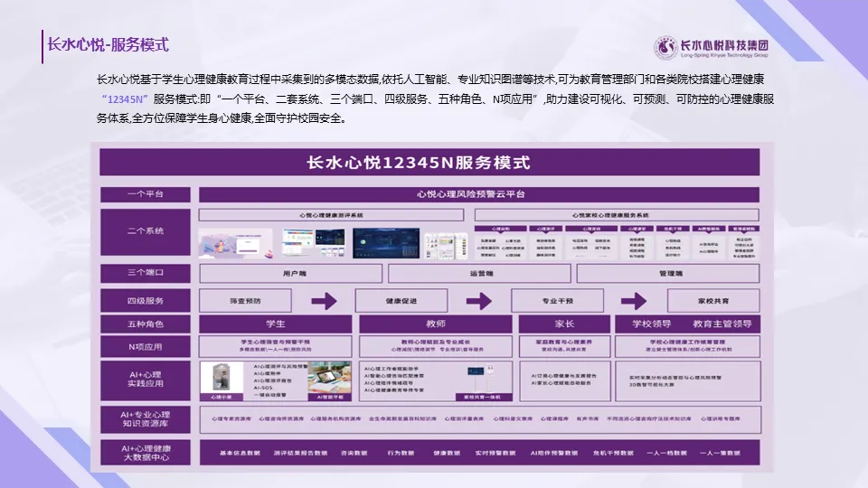This screenshot has height=488, width=868.
Task: Click the 长水心悦-服务模式 slide title
Action: pyautogui.click(x=108, y=45)
